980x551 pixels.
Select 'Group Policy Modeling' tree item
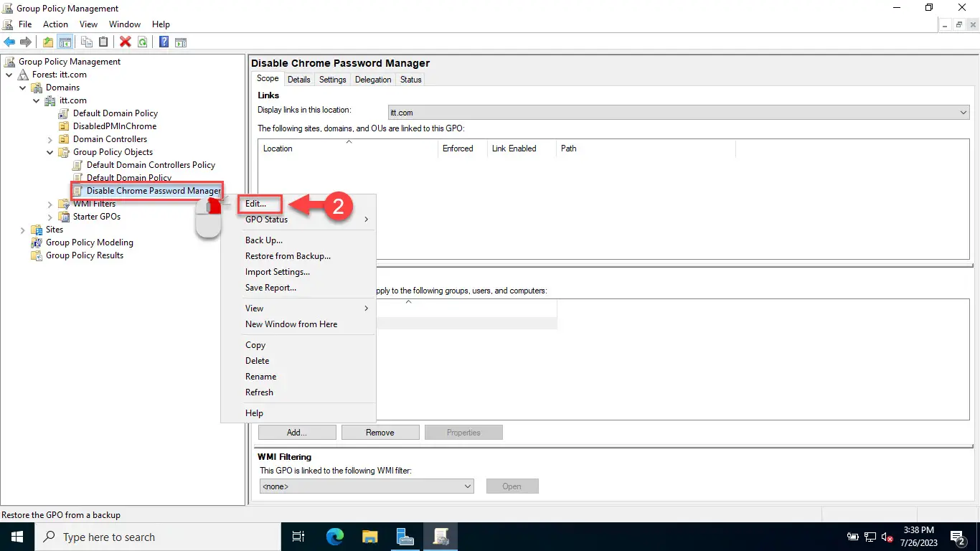[x=90, y=242]
